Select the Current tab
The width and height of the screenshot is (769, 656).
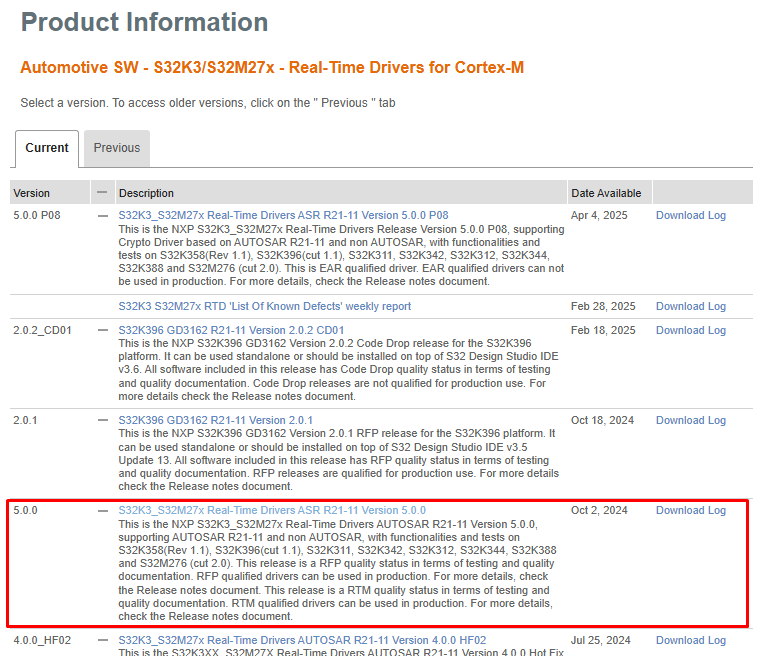tap(47, 148)
